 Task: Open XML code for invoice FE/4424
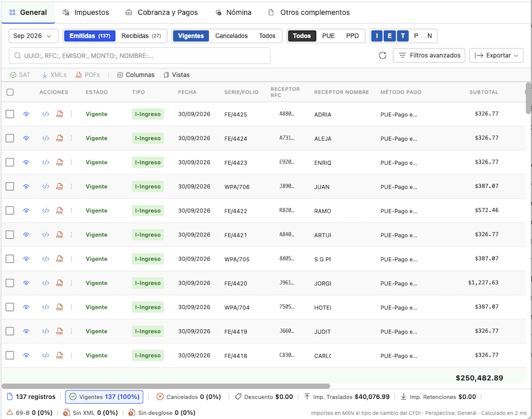tap(46, 138)
